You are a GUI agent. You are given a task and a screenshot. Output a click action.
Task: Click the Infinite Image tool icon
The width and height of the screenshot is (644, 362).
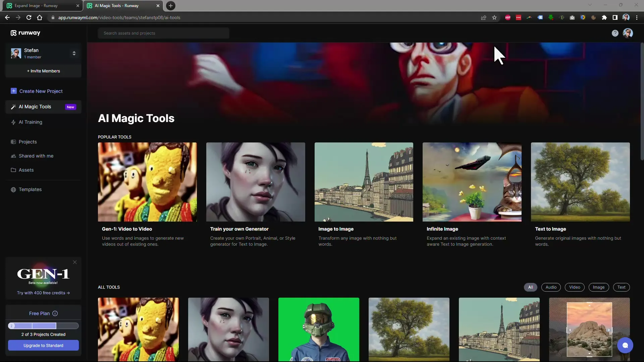tap(472, 182)
